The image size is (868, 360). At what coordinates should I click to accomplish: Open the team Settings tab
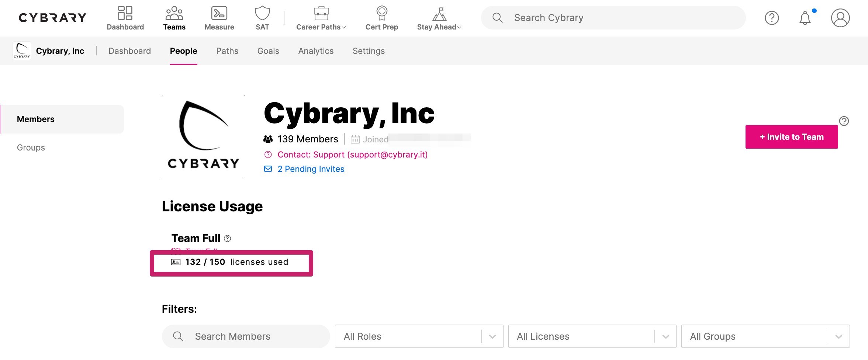369,51
